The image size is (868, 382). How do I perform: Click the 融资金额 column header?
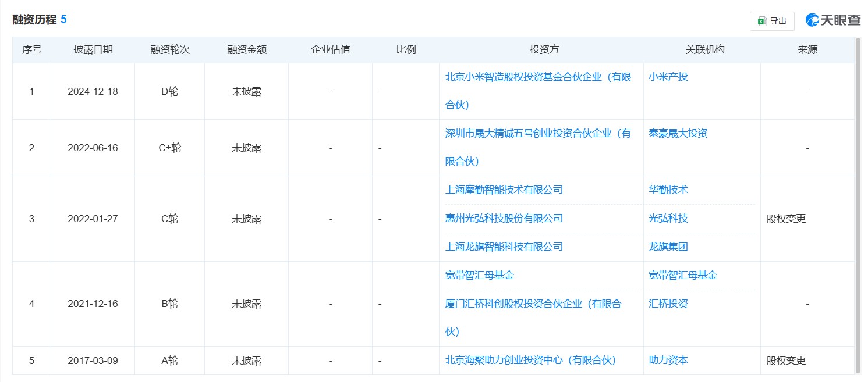[x=247, y=50]
